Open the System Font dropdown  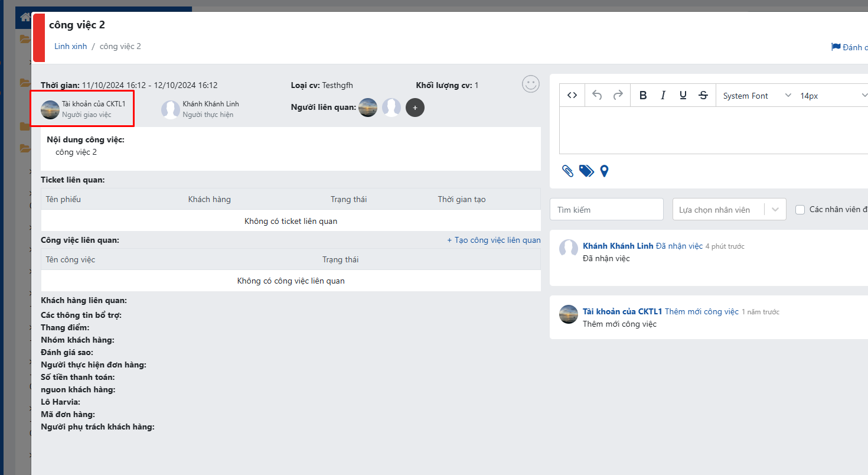tap(756, 96)
